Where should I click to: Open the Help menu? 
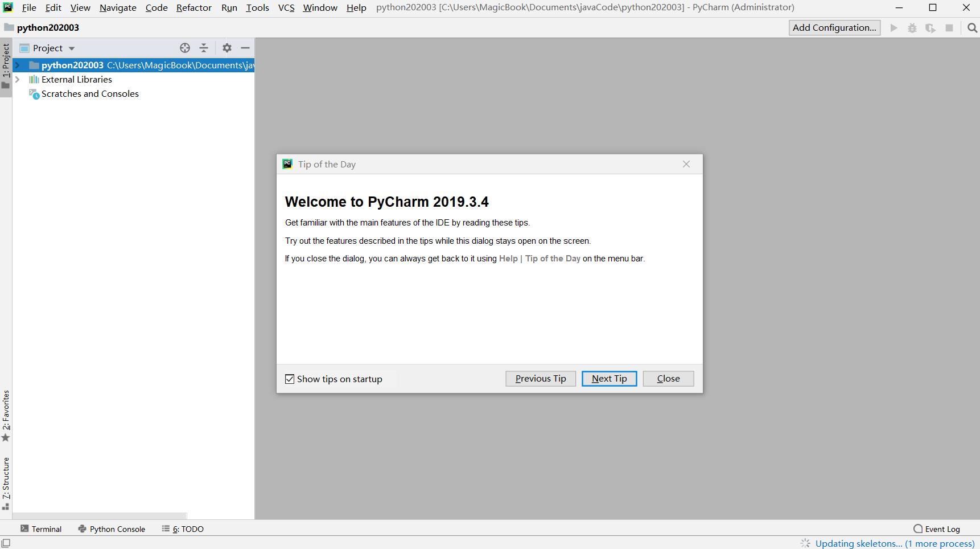click(356, 7)
